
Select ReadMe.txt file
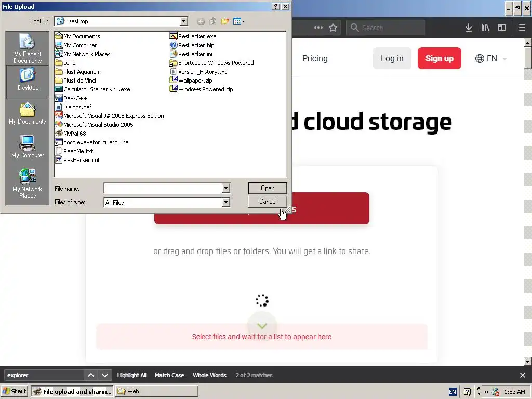pos(74,151)
